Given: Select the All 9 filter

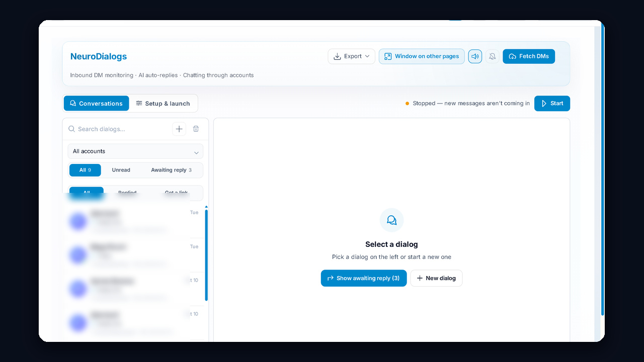Looking at the screenshot, I should pyautogui.click(x=85, y=170).
